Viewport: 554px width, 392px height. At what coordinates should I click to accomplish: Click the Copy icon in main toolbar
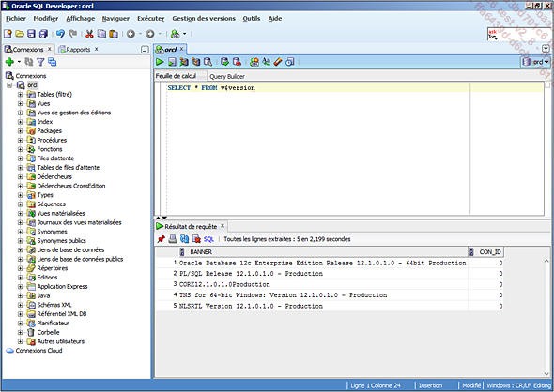[x=101, y=34]
